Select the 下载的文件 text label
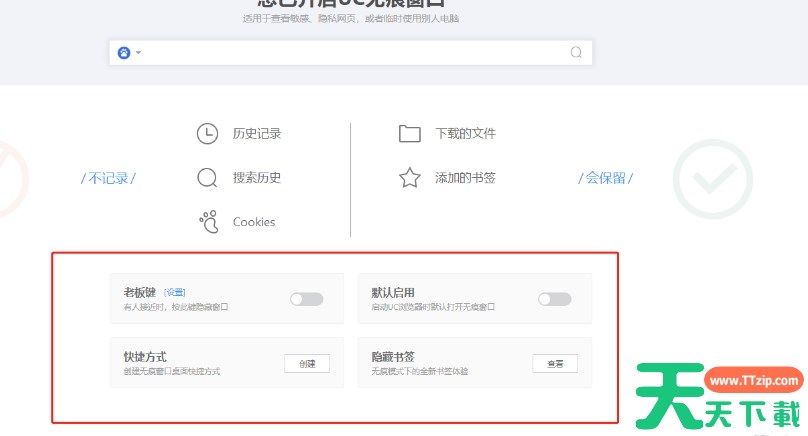Viewport: 808px width, 436px height. [x=465, y=133]
